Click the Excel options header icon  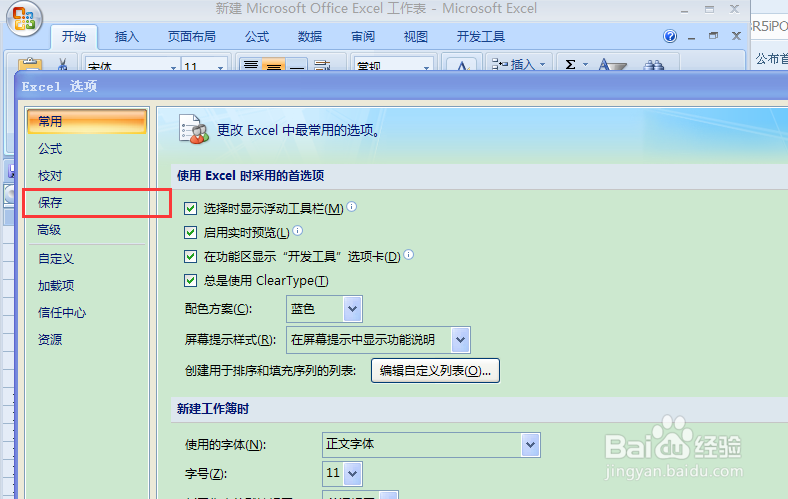tap(193, 129)
